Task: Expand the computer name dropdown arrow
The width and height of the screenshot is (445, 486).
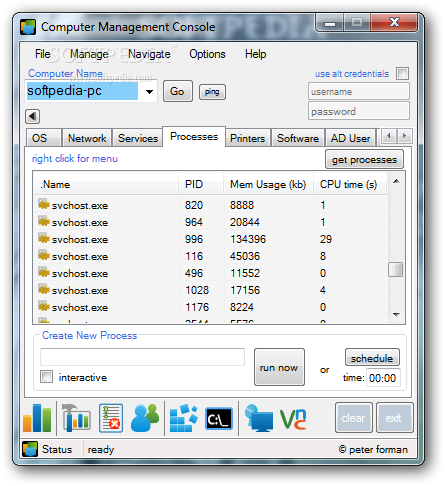Action: 149,91
